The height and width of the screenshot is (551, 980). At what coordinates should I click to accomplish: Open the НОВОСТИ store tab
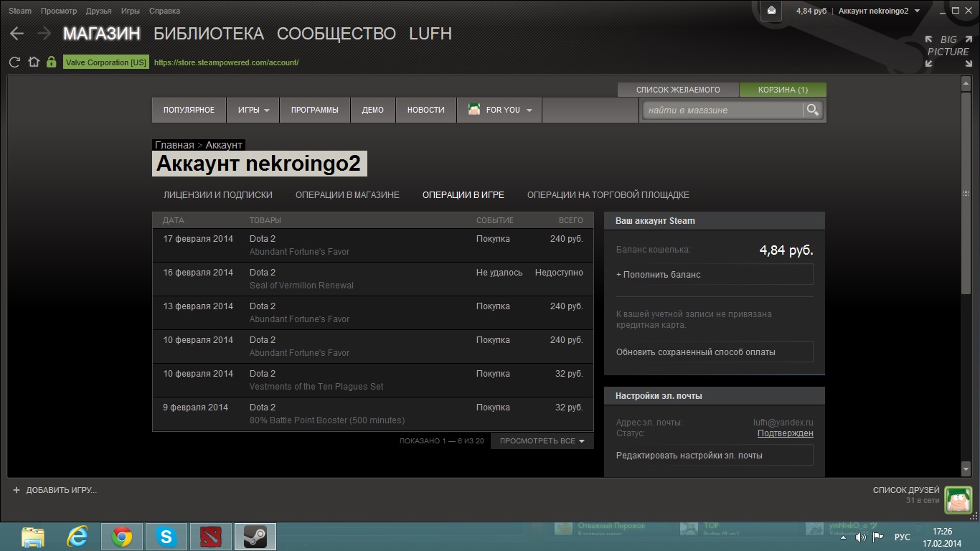point(426,110)
